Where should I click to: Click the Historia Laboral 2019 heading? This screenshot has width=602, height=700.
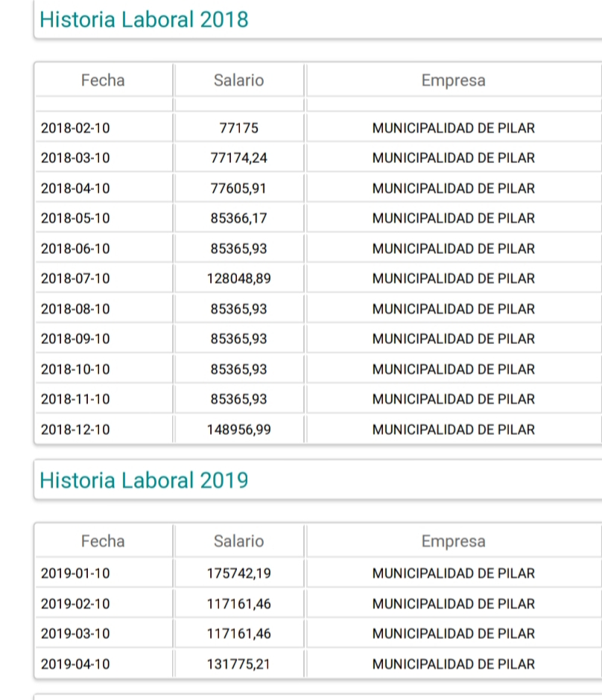[144, 480]
